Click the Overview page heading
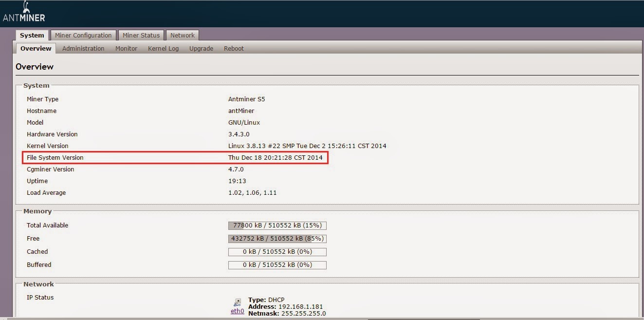644x320 pixels. tap(35, 67)
